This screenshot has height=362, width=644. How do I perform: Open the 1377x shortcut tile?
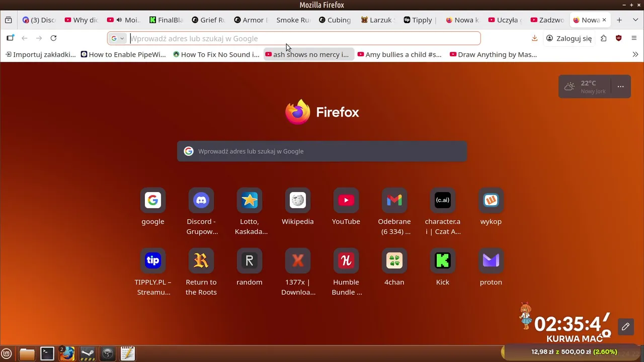pyautogui.click(x=298, y=260)
